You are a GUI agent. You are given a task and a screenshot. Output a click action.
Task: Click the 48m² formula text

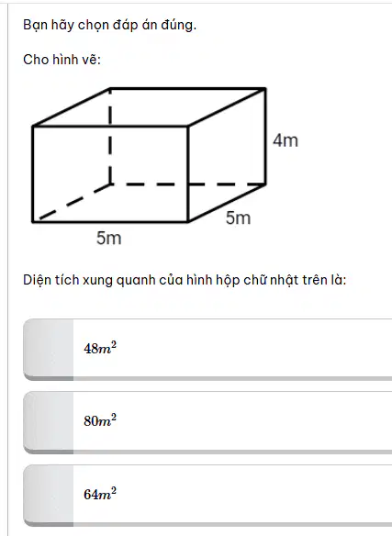(100, 348)
